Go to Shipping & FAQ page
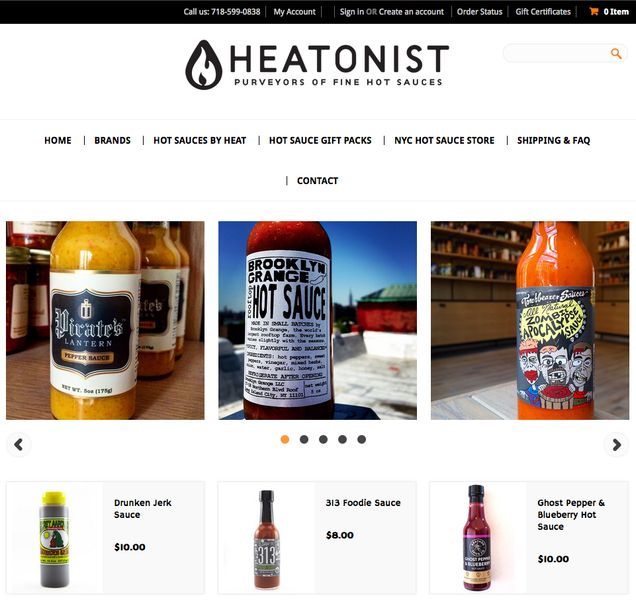 553,140
